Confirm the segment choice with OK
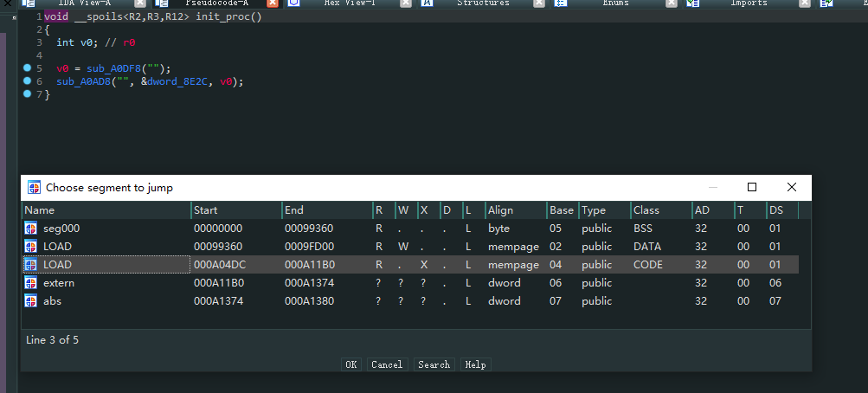The image size is (868, 393). pyautogui.click(x=351, y=364)
